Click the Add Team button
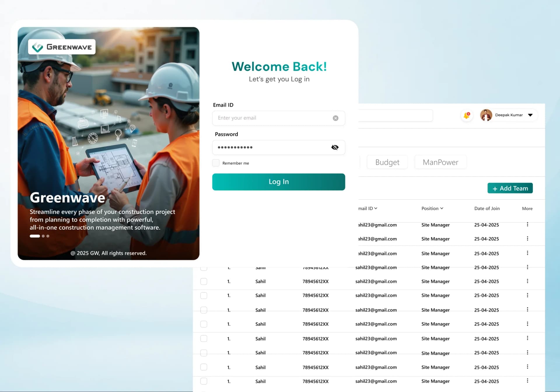 [x=510, y=188]
